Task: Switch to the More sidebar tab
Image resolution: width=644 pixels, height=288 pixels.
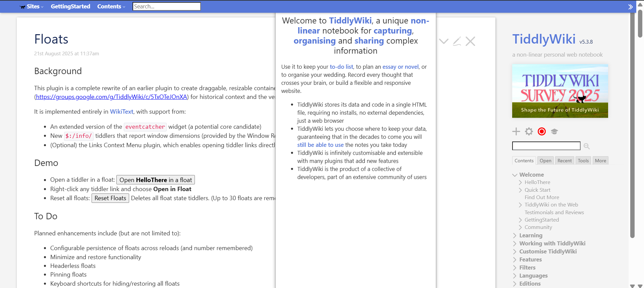Action: [x=600, y=161]
